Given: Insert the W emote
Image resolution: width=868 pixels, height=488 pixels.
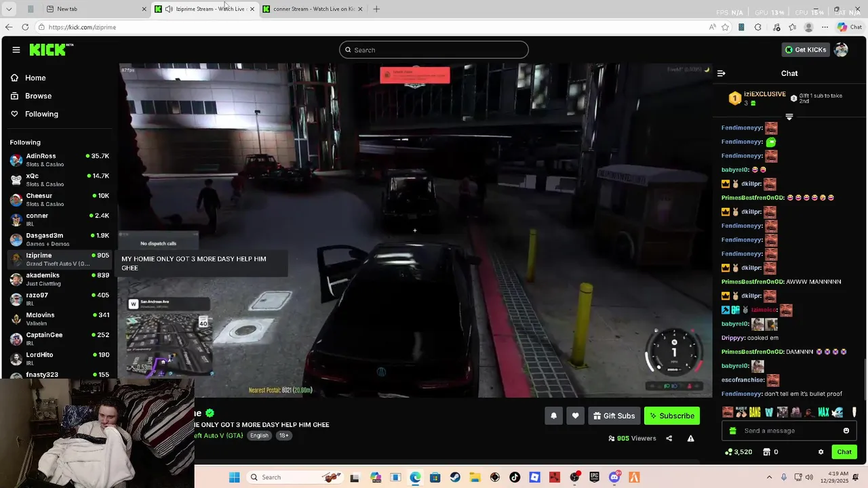Looking at the screenshot, I should pos(768,412).
